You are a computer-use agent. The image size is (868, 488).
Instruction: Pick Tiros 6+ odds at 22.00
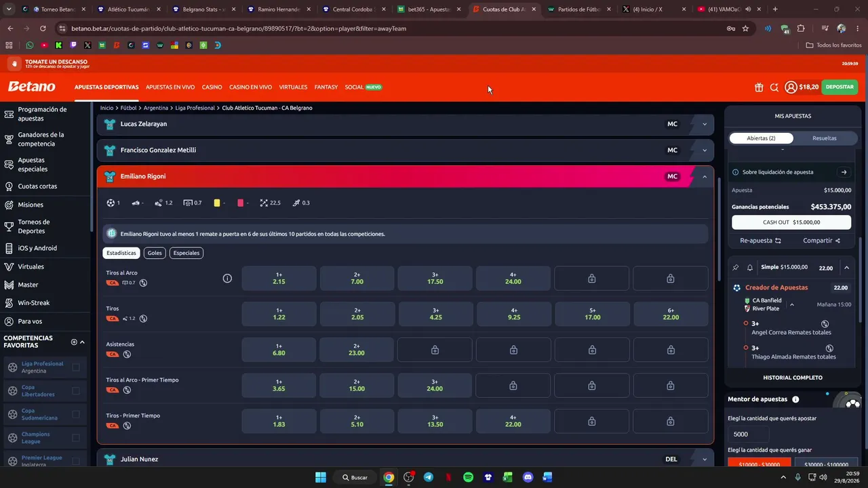pyautogui.click(x=671, y=314)
